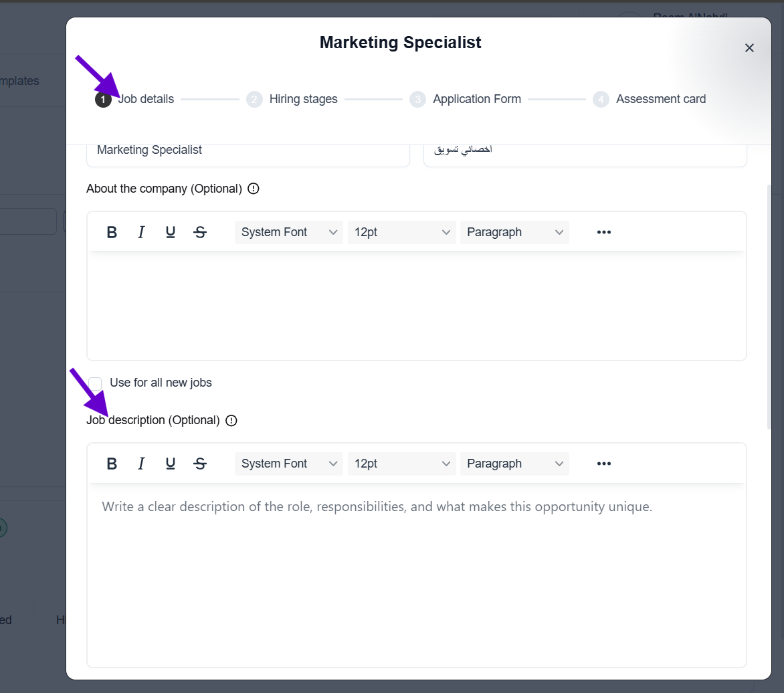The width and height of the screenshot is (784, 693).
Task: Apply strikethrough in Job description editor
Action: point(200,464)
